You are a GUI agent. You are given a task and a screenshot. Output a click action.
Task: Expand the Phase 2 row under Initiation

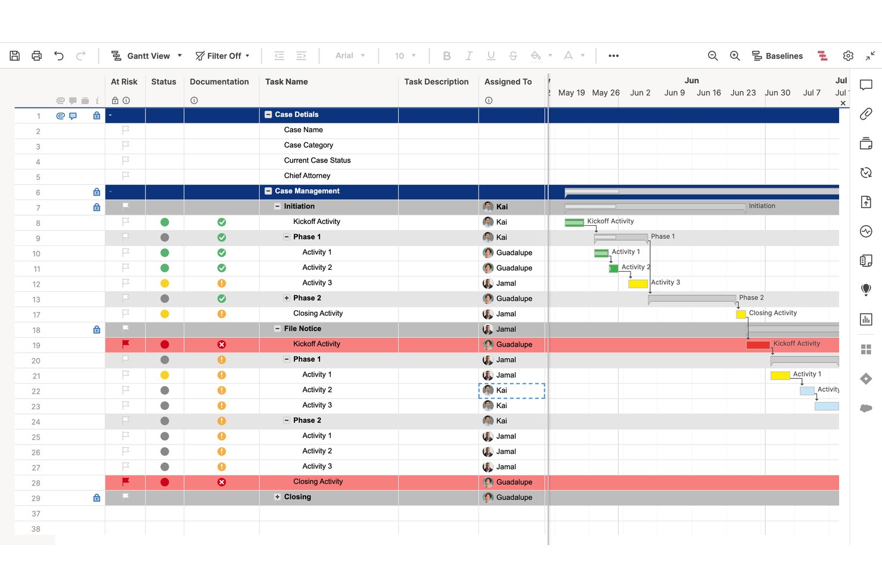pos(287,298)
